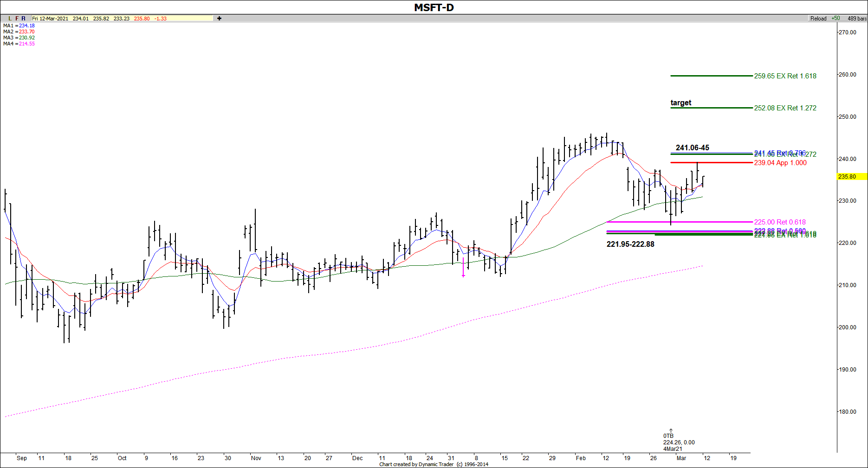Click the green +50 bars button
This screenshot has width=868, height=468.
click(836, 19)
